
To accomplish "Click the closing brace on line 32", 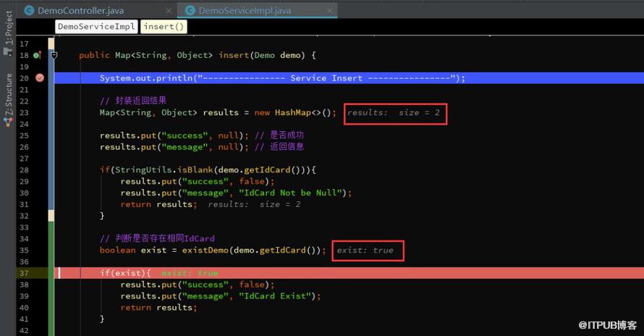I will (x=102, y=216).
